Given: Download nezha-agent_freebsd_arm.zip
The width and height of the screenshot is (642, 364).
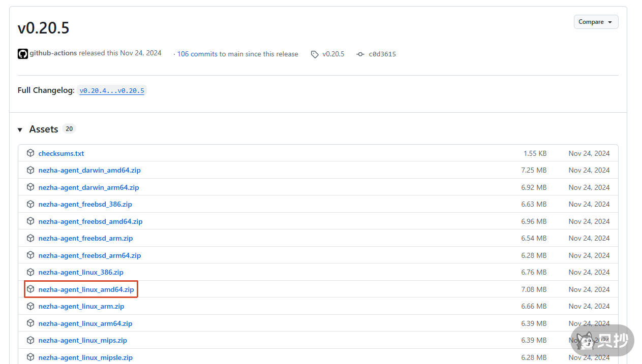Looking at the screenshot, I should click(x=85, y=239).
